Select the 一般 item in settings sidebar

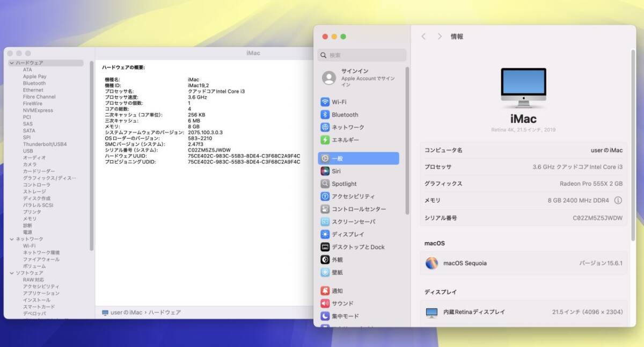[358, 158]
